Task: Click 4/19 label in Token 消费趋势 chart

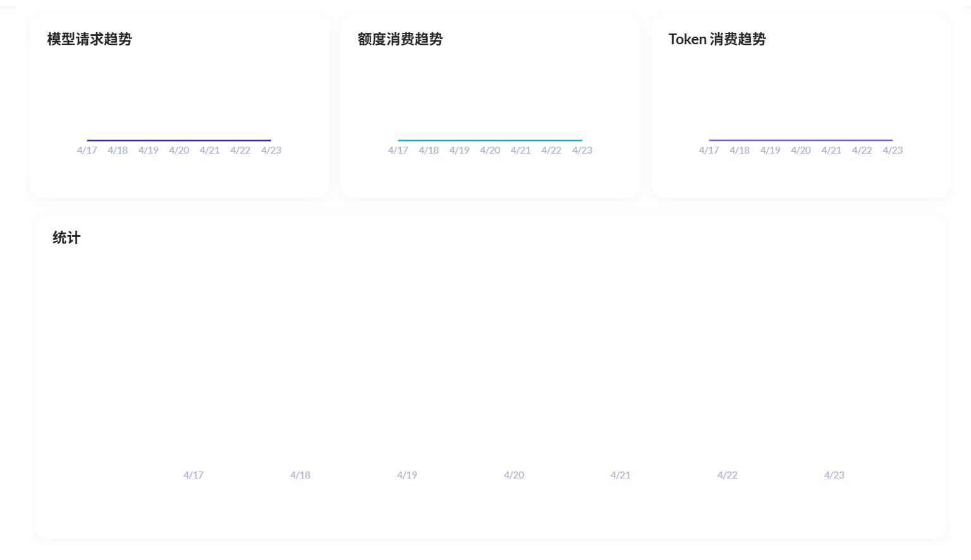Action: point(770,150)
